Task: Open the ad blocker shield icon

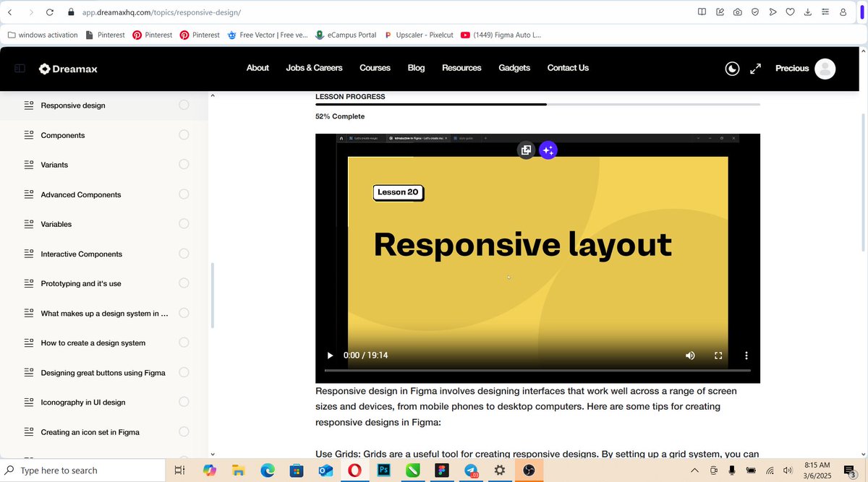Action: [x=754, y=12]
